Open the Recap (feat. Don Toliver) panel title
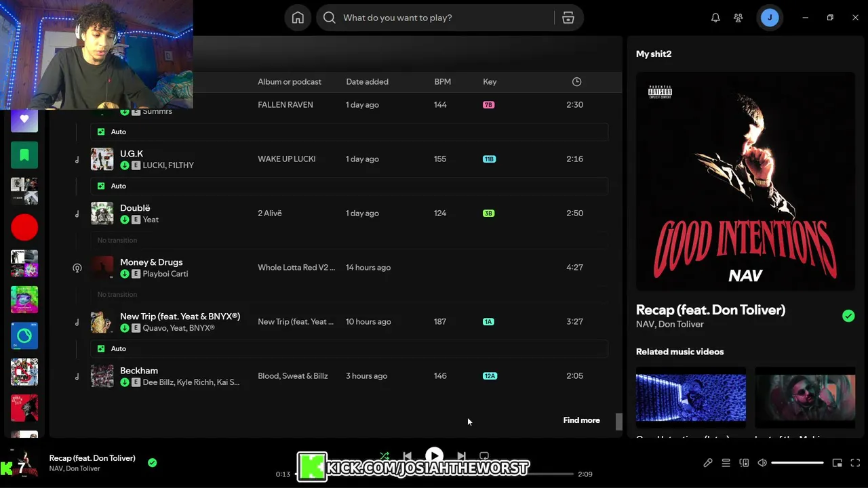The image size is (868, 488). point(711,310)
